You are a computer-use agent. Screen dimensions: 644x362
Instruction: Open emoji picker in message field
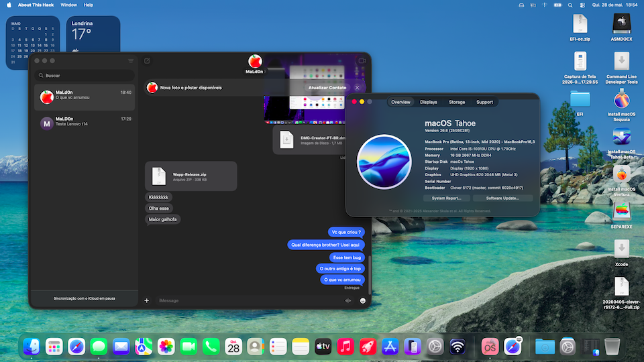363,301
